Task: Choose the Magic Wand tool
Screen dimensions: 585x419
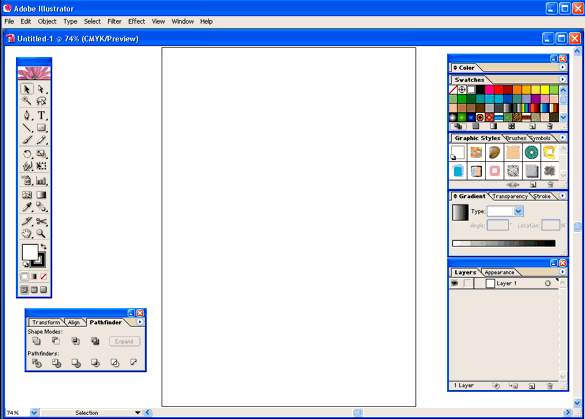Action: tap(26, 101)
